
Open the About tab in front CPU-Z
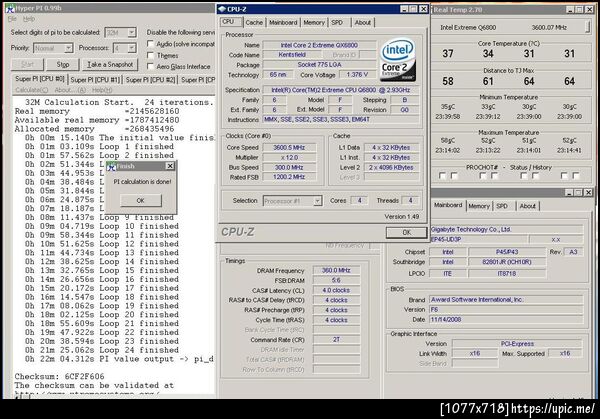(362, 23)
